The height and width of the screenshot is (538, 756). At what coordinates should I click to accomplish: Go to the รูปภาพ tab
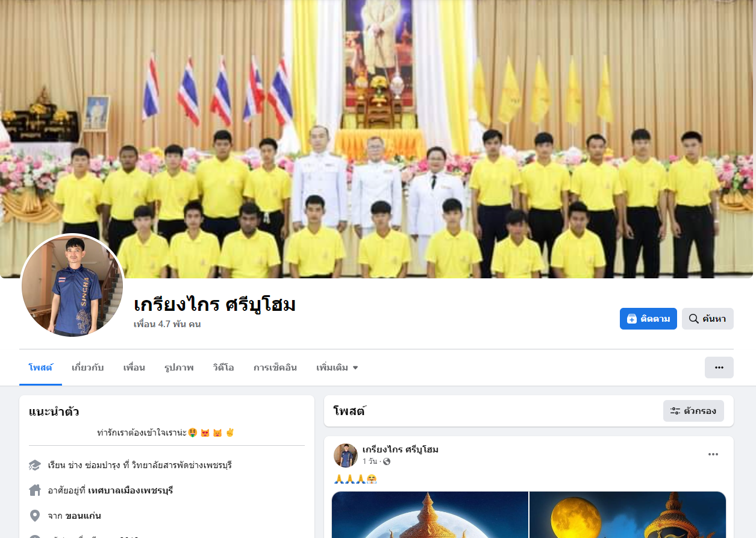tap(179, 368)
